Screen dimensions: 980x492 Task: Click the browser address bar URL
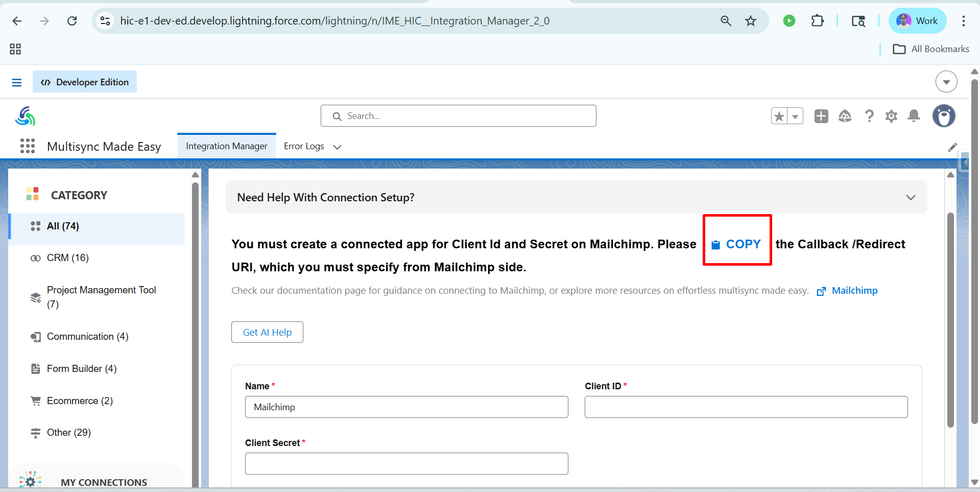335,21
